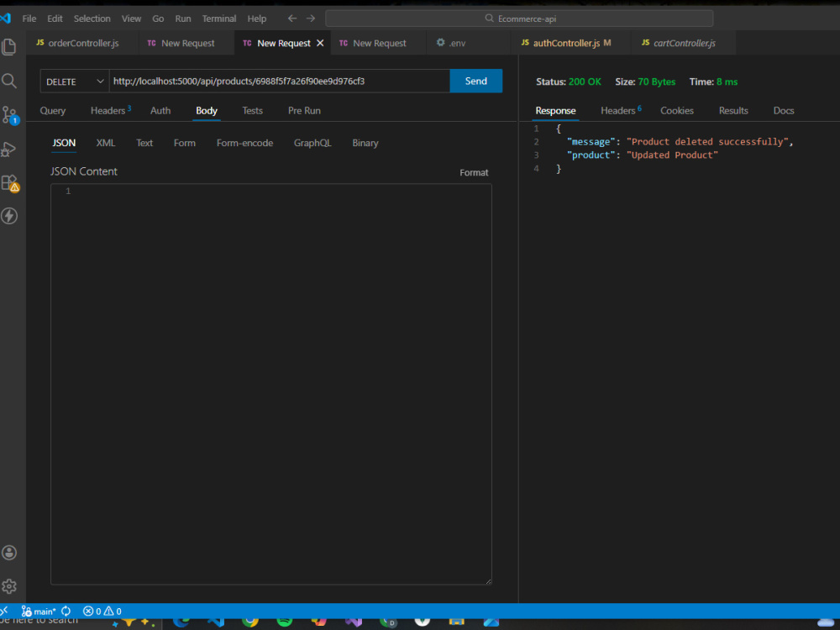Click the "70 Bytes" size value
The height and width of the screenshot is (630, 840).
(656, 82)
